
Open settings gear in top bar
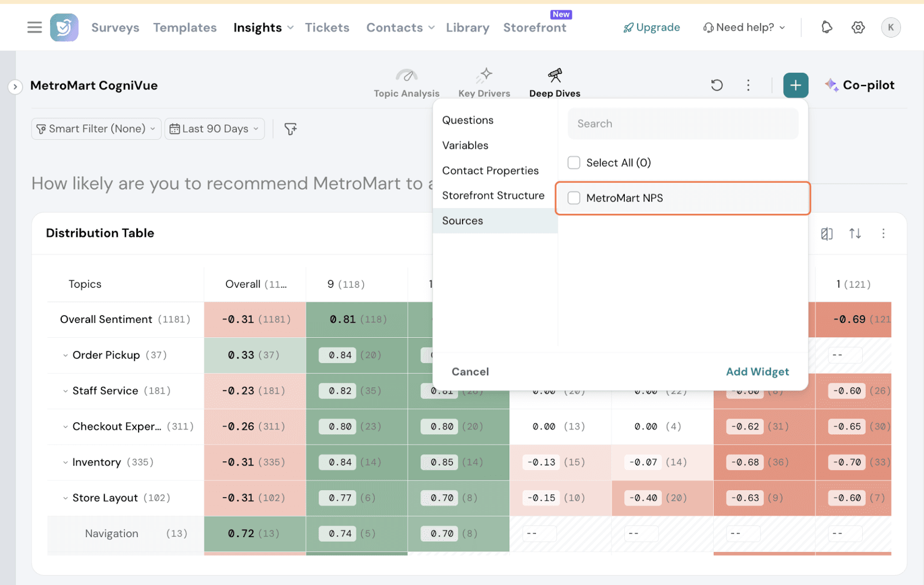858,27
